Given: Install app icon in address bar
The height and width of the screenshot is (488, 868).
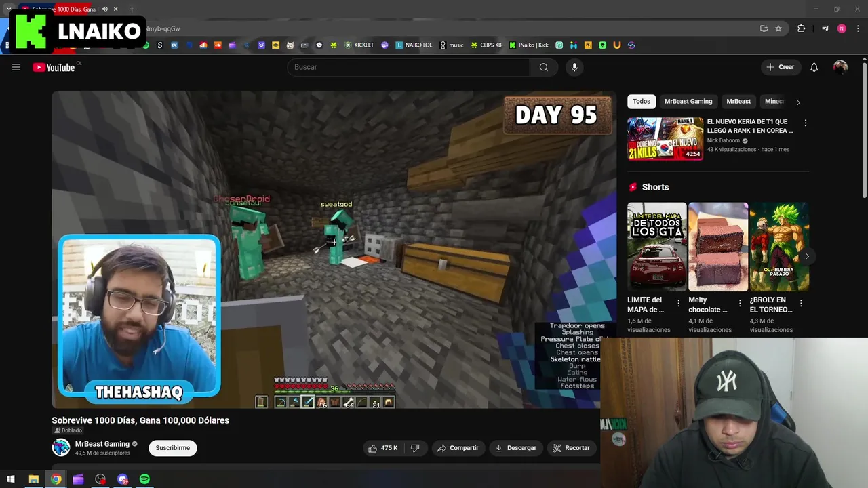Looking at the screenshot, I should [x=764, y=28].
